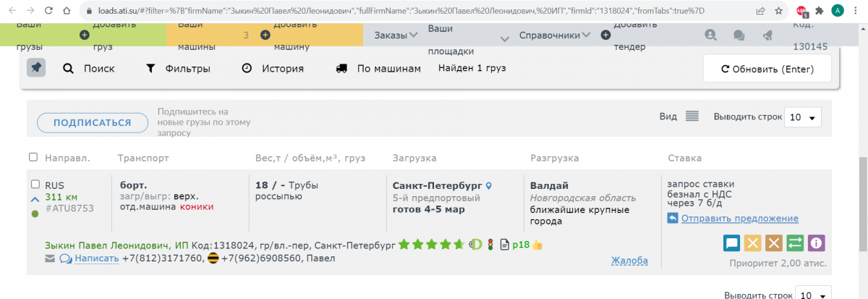
Task: Click the envelope icon near Написать
Action: (x=50, y=258)
